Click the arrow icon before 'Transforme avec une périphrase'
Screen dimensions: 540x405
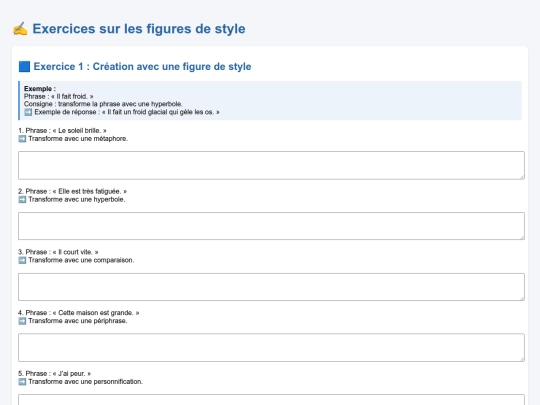point(22,321)
